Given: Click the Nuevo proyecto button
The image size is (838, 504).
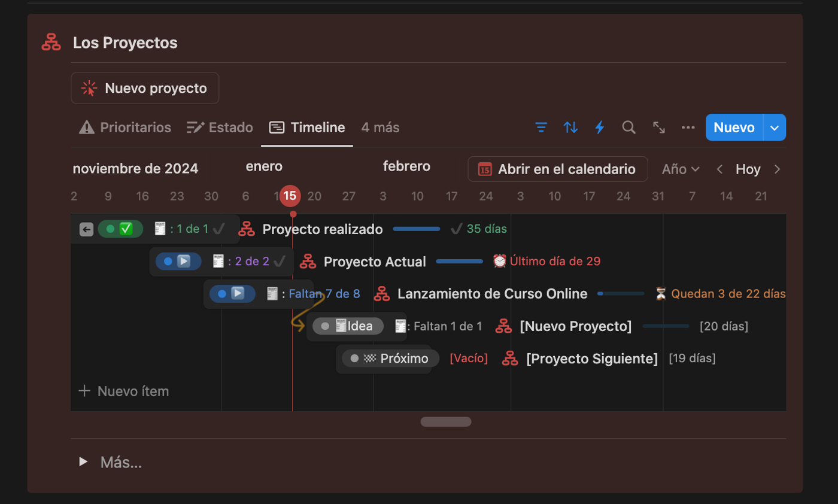Looking at the screenshot, I should (x=145, y=88).
